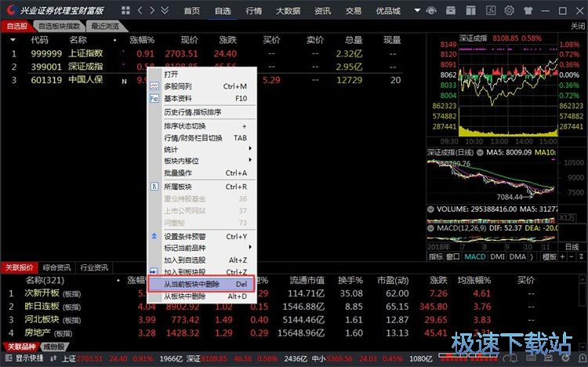The height and width of the screenshot is (367, 588).
Task: Expand the 统计 submenu
Action: coord(202,149)
